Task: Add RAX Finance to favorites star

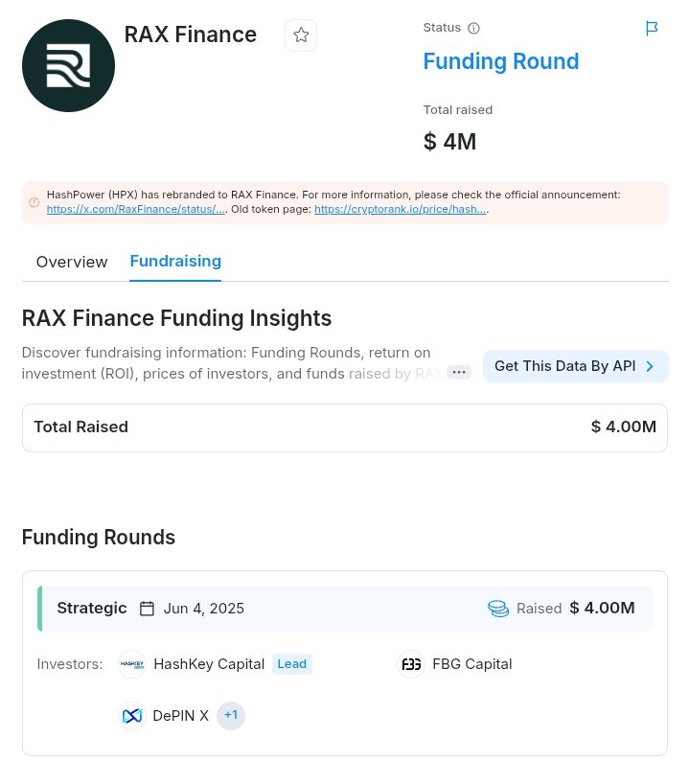Action: [x=301, y=35]
